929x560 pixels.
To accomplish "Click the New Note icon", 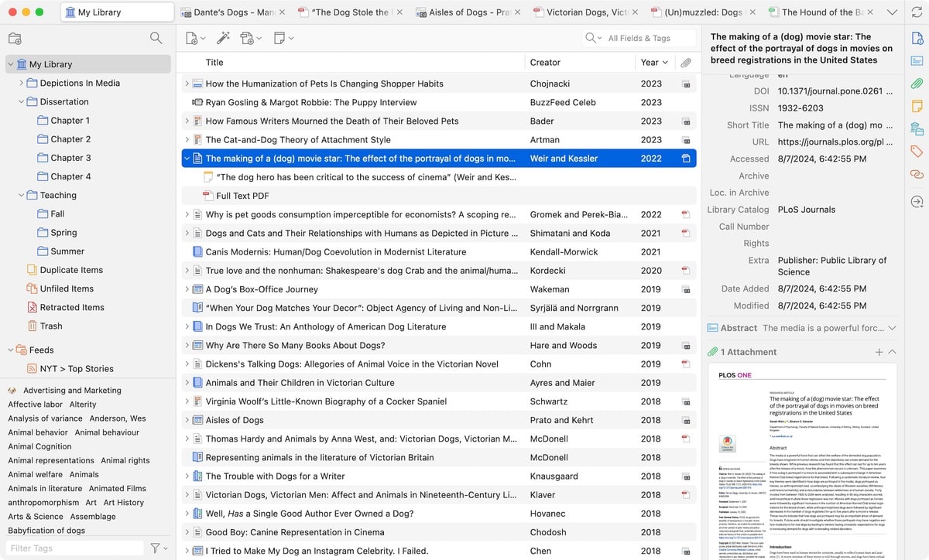I will pos(280,37).
